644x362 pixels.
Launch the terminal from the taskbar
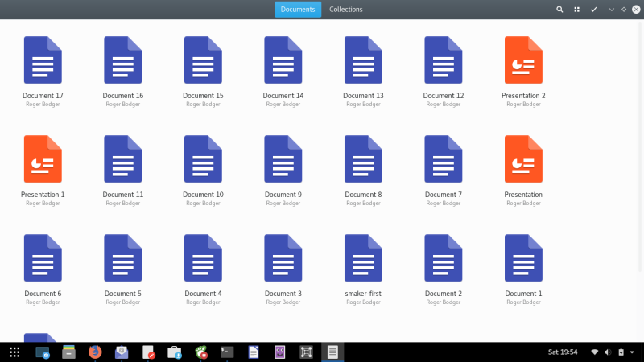click(227, 352)
